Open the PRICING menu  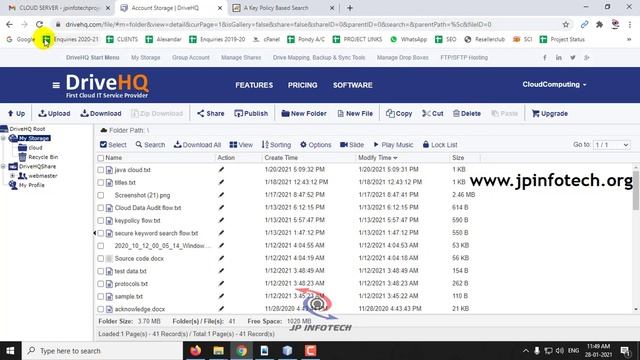click(302, 85)
